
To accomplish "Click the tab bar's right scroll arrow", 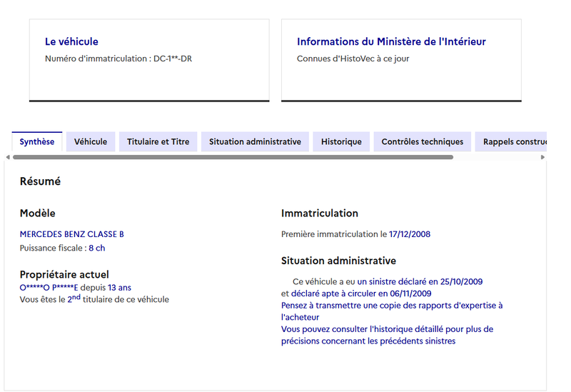I will (x=542, y=157).
